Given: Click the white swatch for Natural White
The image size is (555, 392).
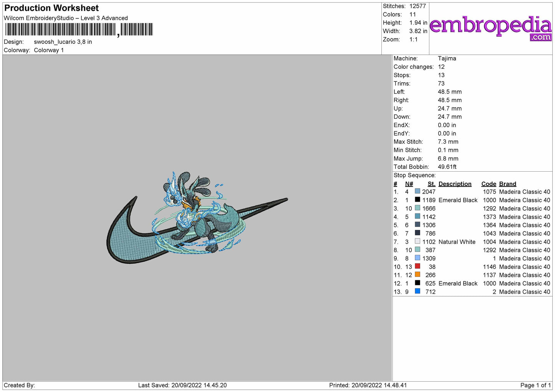Looking at the screenshot, I should (x=417, y=241).
